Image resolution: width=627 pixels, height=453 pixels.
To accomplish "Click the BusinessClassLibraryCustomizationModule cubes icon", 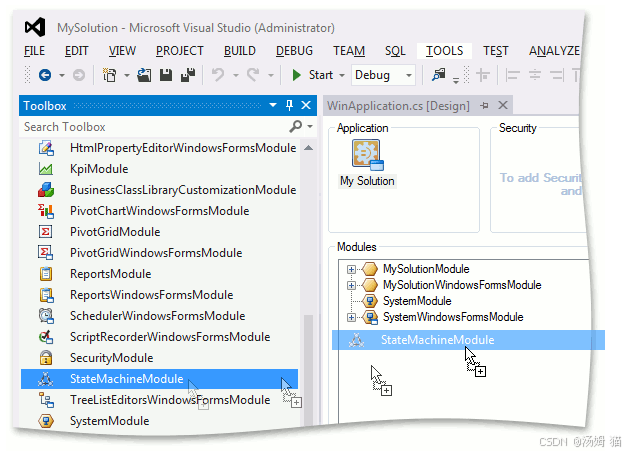I will [46, 190].
